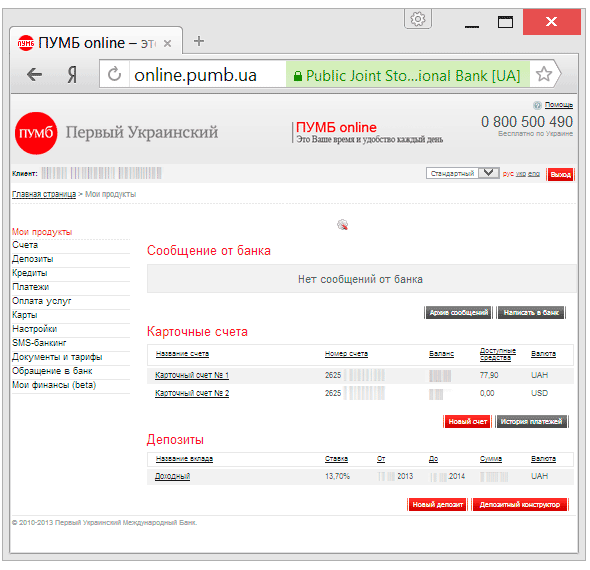
Task: Click Депозитный конструктор button
Action: click(x=520, y=505)
